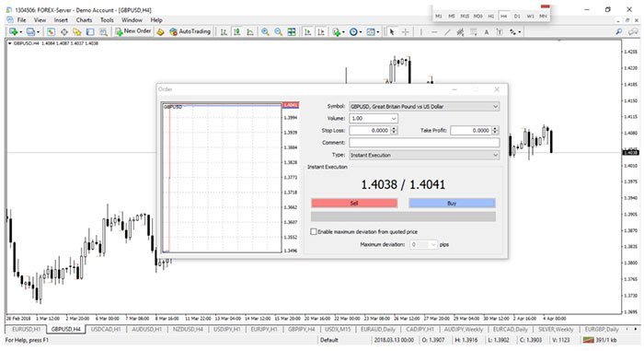Click the Comment input field

click(x=424, y=143)
